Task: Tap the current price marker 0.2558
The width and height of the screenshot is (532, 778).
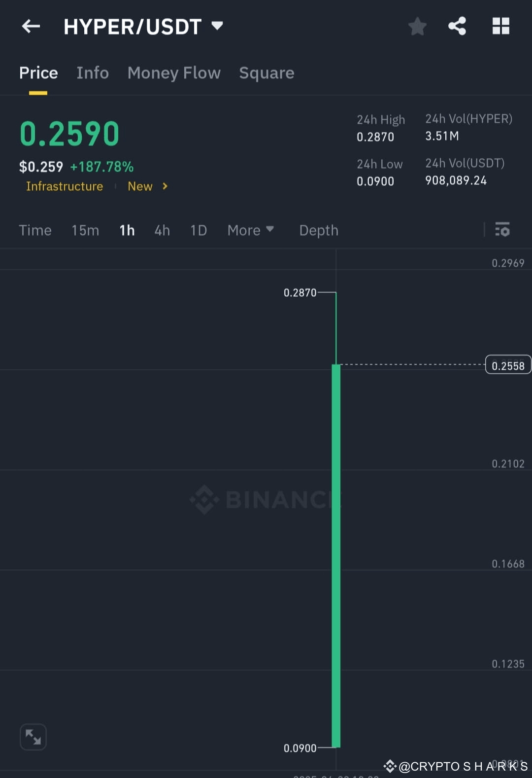Action: pos(508,364)
